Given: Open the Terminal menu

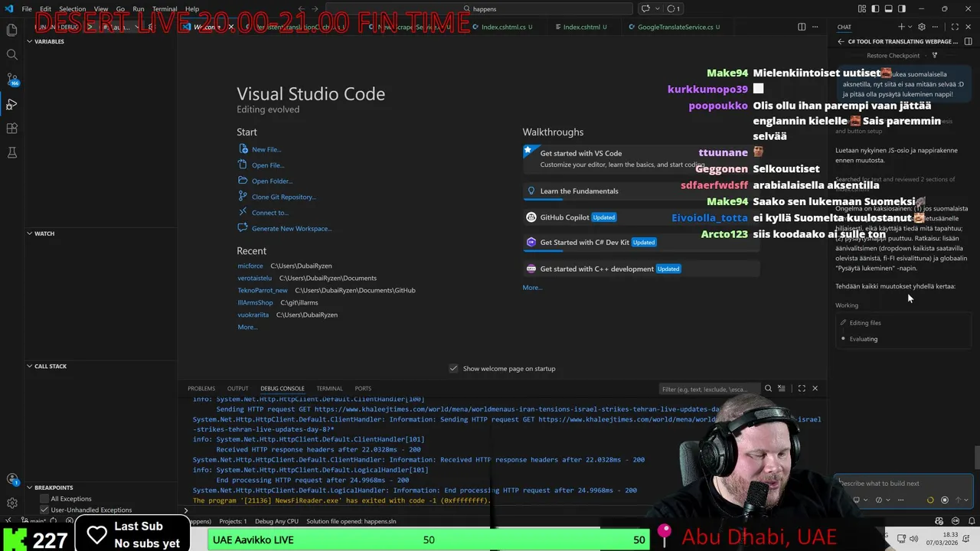Looking at the screenshot, I should pyautogui.click(x=164, y=9).
